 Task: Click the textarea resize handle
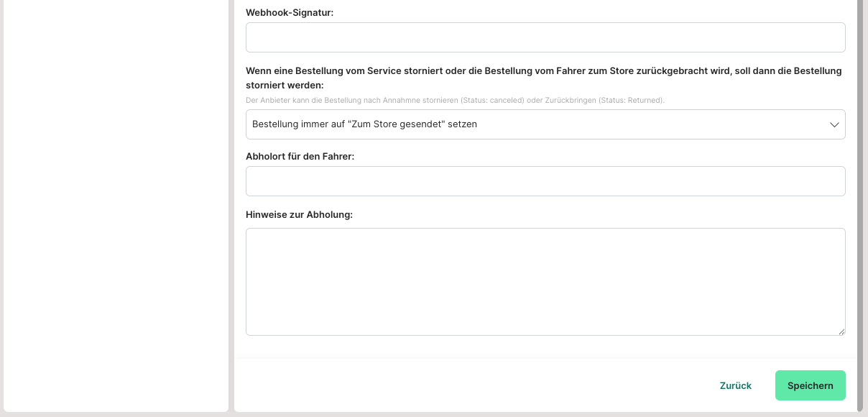pyautogui.click(x=841, y=331)
